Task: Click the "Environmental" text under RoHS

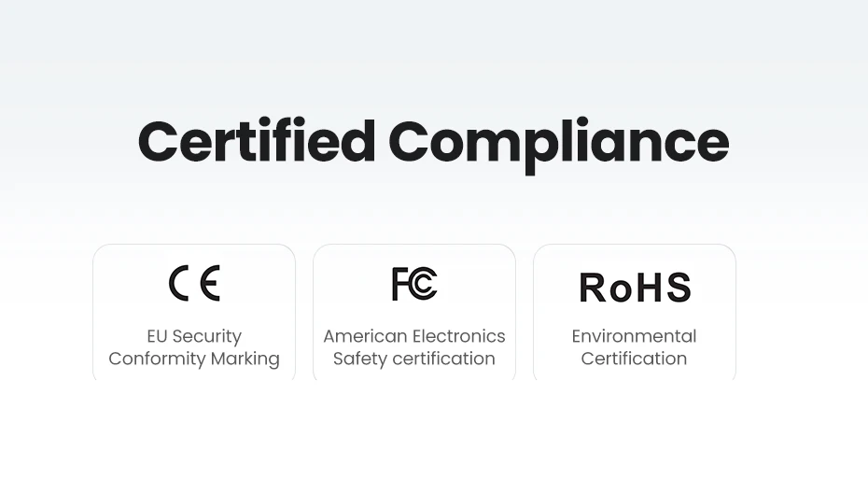Action: [x=635, y=336]
